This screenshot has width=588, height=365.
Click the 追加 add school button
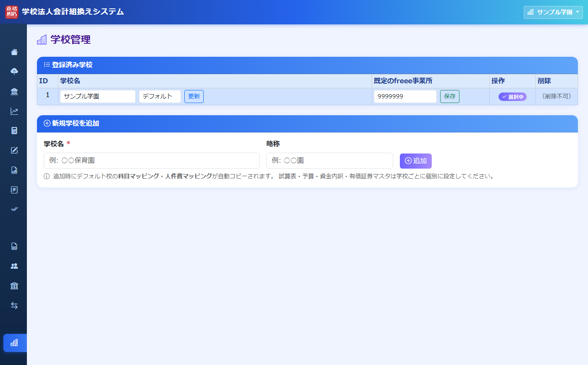416,161
